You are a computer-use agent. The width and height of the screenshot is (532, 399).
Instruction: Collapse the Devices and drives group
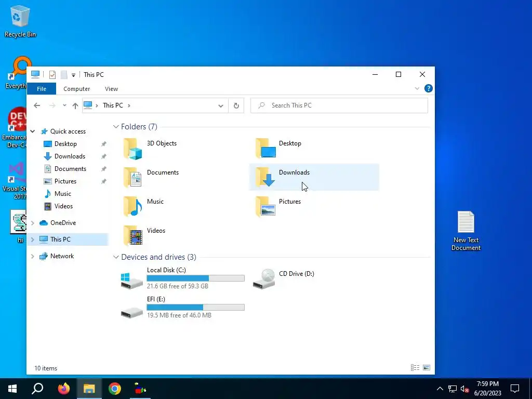click(x=116, y=257)
